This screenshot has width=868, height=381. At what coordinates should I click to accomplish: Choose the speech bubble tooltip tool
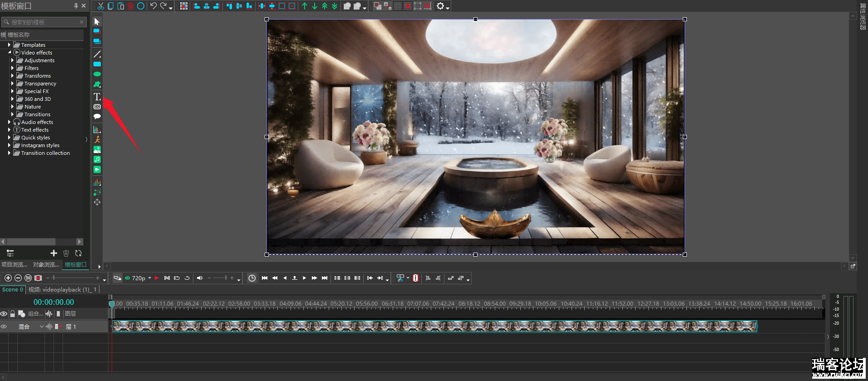[x=97, y=117]
